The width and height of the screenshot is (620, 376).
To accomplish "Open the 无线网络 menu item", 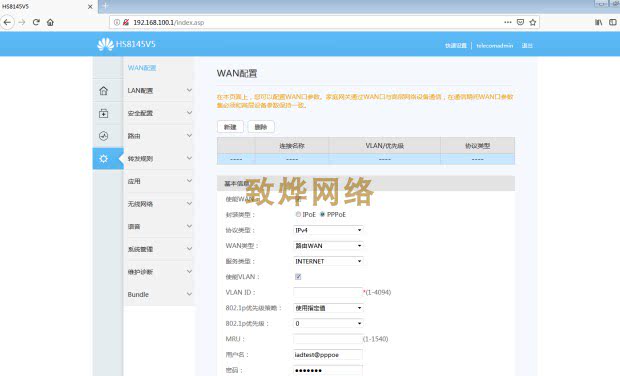I will pos(140,204).
